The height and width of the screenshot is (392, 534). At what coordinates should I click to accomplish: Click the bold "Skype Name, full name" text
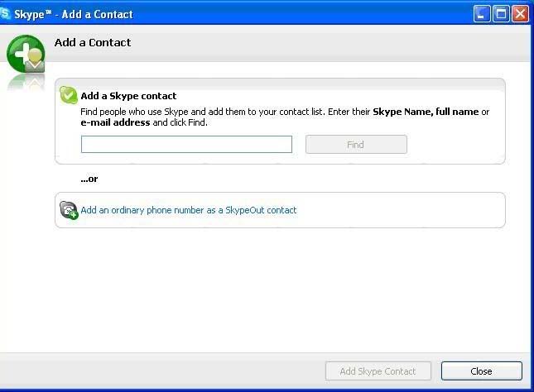tap(426, 112)
